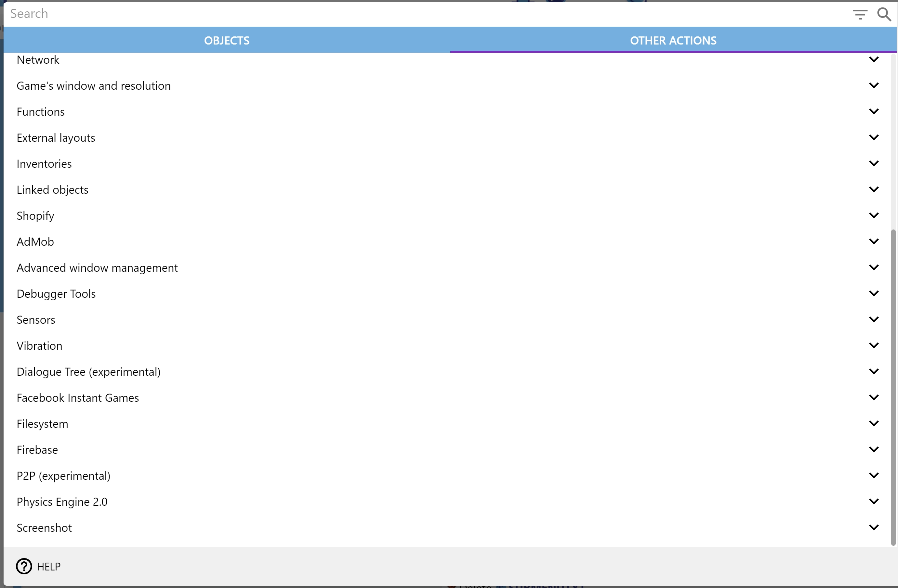Expand Game's window and resolution chevron

coord(874,85)
